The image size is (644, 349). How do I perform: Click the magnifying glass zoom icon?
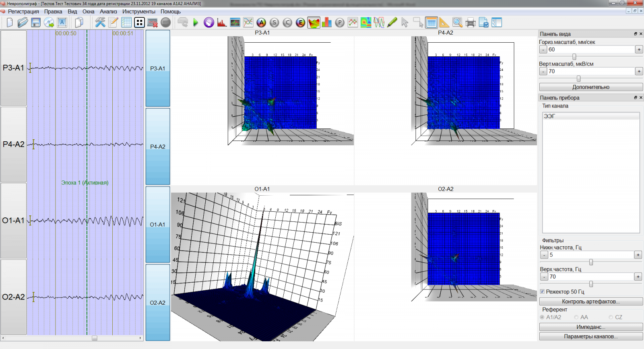pyautogui.click(x=457, y=23)
